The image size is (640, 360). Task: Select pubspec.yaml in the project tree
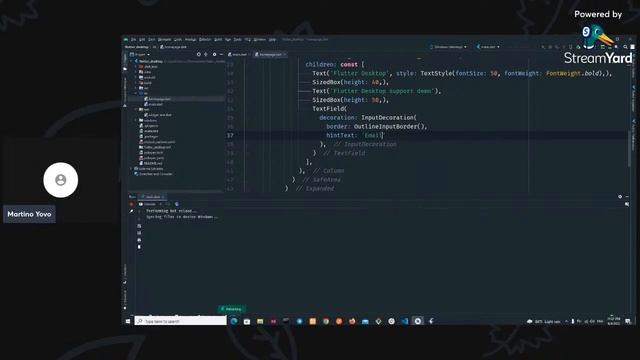(151, 158)
